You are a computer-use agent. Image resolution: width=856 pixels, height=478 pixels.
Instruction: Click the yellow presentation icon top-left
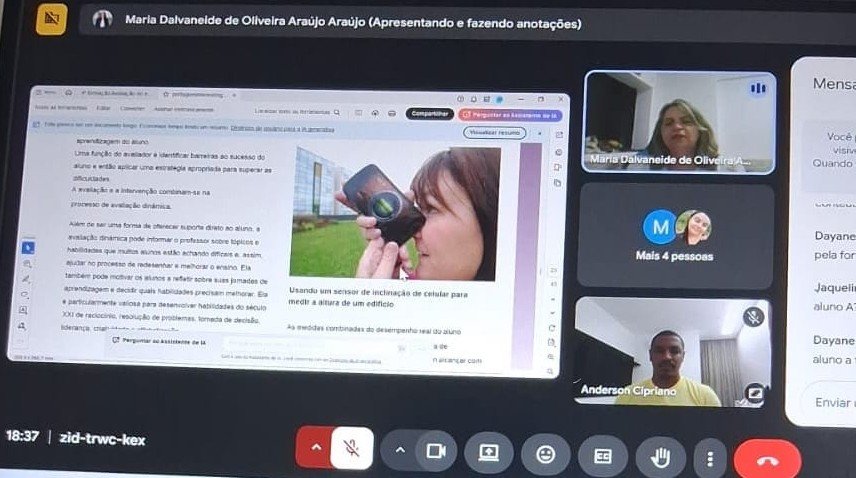(51, 19)
